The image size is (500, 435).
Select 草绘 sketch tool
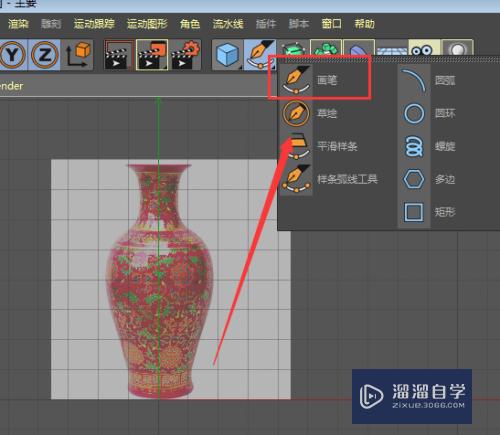coord(310,113)
